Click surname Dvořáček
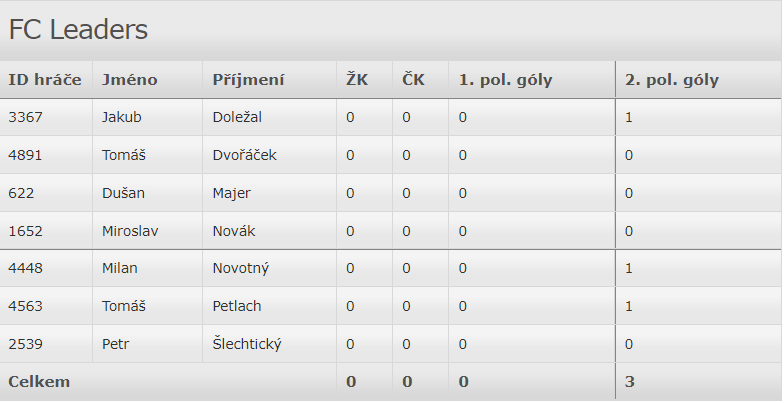Screen dimensions: 784x403 (245, 155)
